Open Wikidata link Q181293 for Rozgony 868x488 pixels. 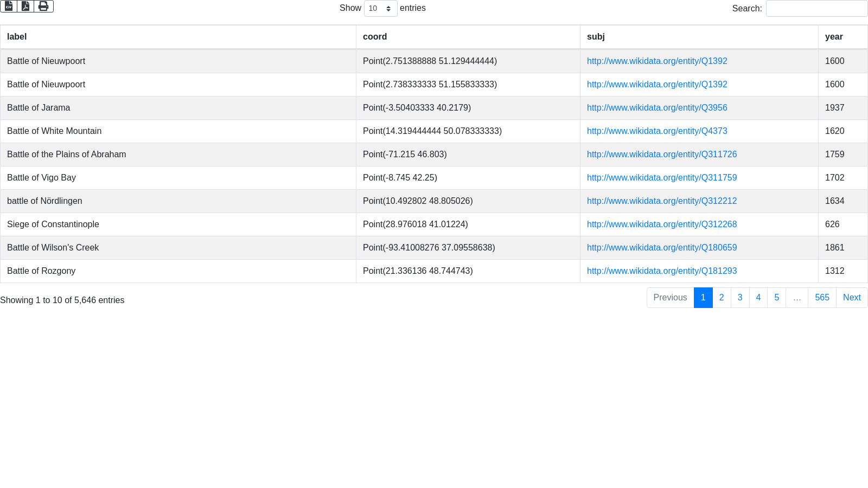point(662,271)
